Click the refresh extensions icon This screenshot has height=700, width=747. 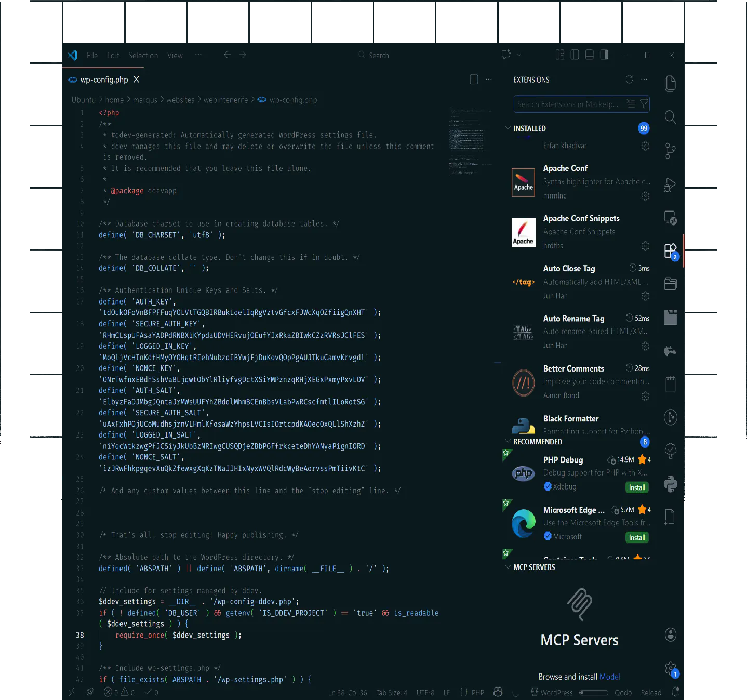(x=629, y=80)
